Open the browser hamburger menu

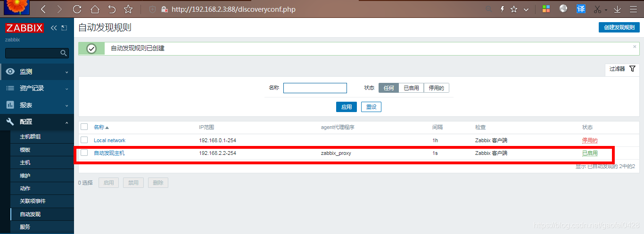coord(634,9)
